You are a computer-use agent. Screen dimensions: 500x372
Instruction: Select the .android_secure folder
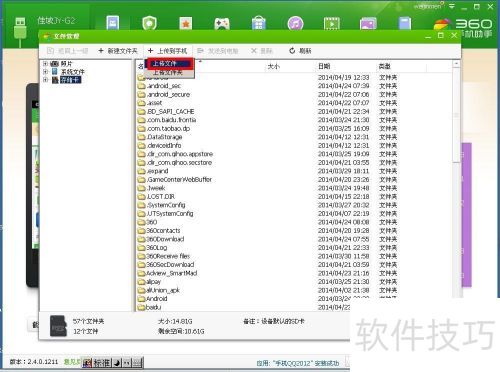[x=164, y=95]
